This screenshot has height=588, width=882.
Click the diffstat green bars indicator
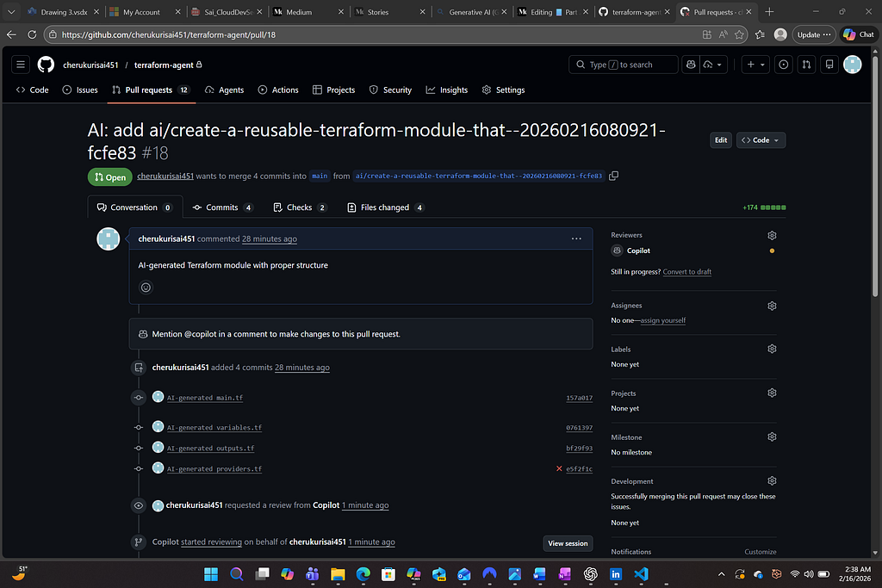pos(773,207)
